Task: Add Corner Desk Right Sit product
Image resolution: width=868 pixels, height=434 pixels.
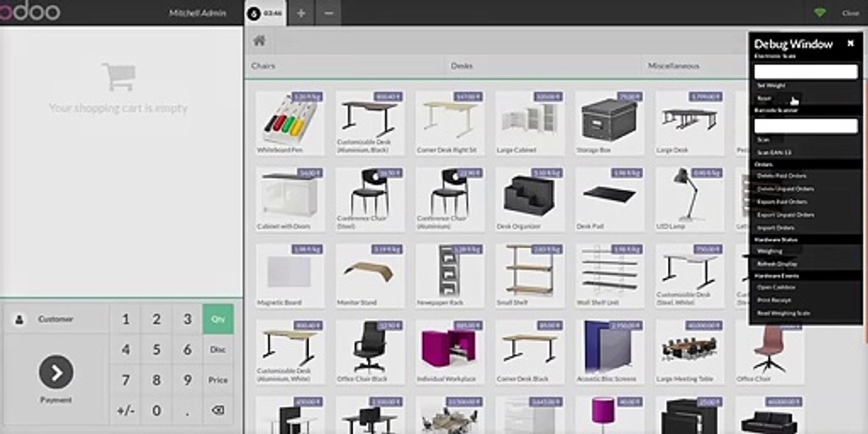Action: pos(450,123)
